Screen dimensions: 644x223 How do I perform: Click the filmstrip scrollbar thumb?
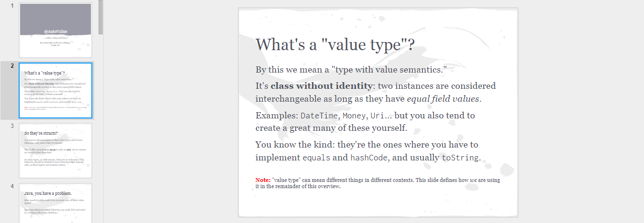click(x=100, y=17)
